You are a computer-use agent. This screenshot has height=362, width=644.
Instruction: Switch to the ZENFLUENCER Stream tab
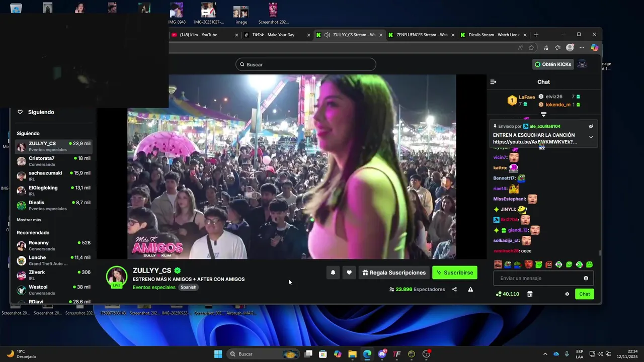(422, 35)
